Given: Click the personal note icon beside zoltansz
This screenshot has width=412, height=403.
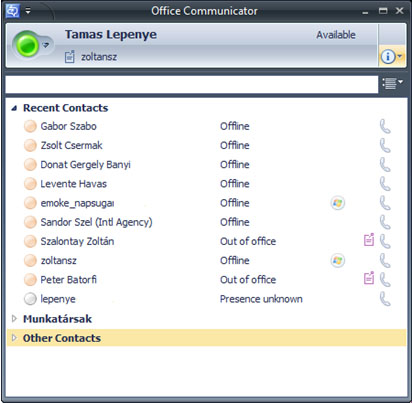Looking at the screenshot, I should tap(70, 57).
